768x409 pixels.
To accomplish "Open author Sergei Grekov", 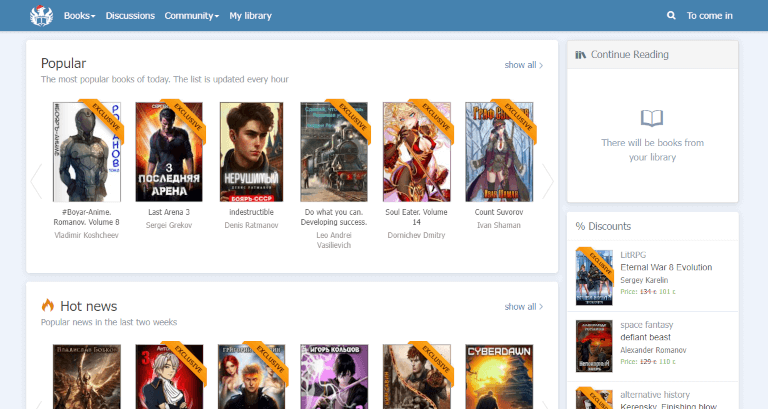I will (x=169, y=225).
